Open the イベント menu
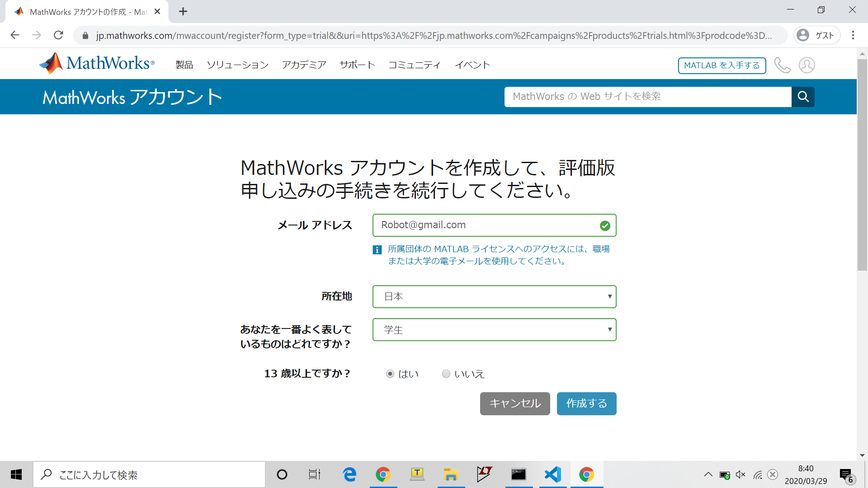 point(472,65)
